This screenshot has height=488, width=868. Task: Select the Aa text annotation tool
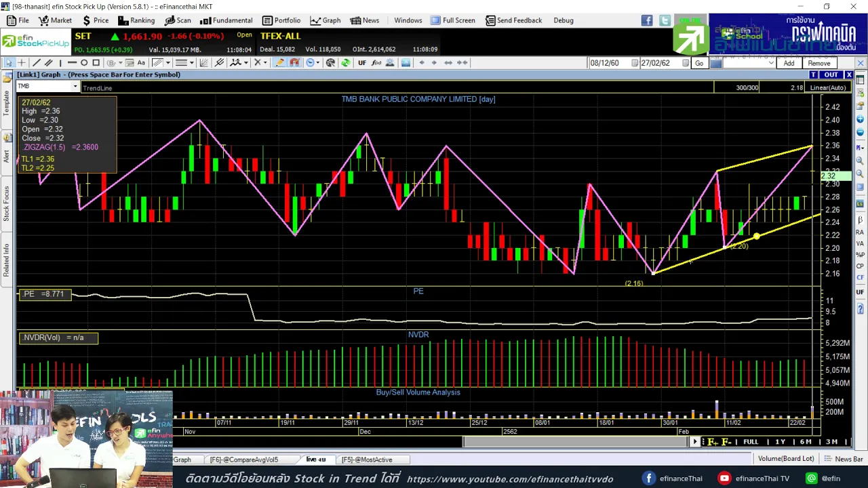click(141, 62)
